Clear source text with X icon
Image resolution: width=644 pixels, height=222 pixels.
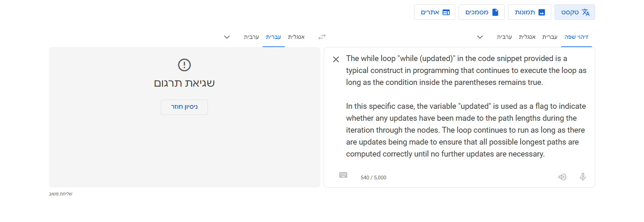point(336,59)
